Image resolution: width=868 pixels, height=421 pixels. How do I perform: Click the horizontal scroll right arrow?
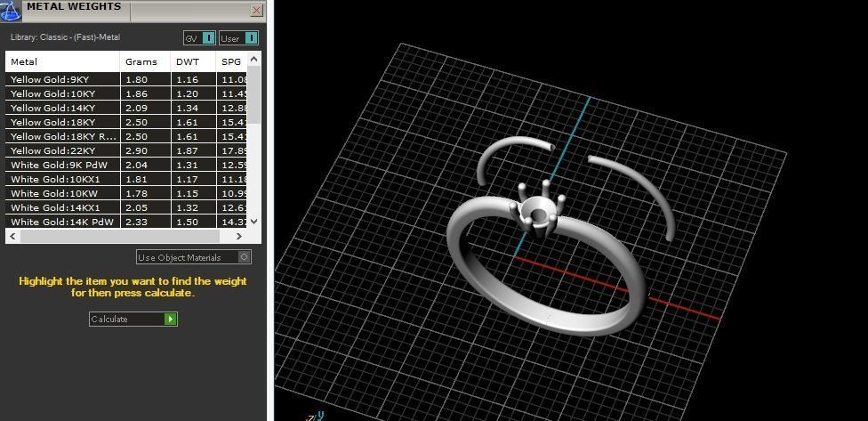pyautogui.click(x=238, y=236)
